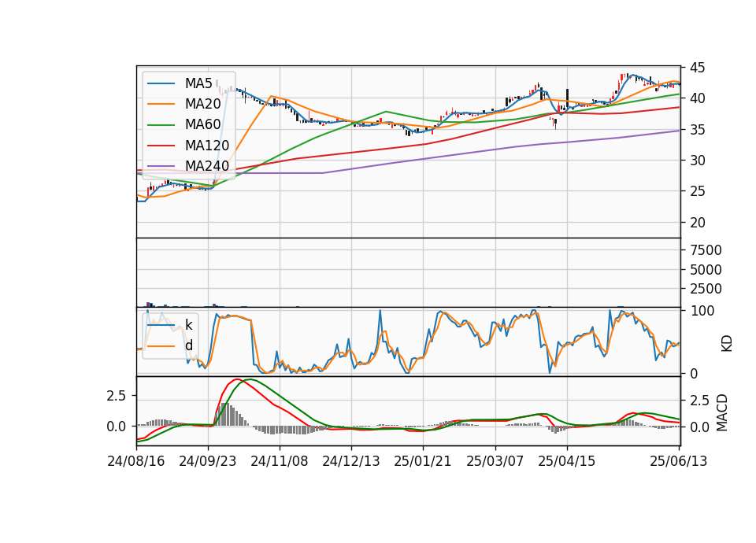This screenshot has height=543, width=756.
Task: Click the MA60 legend label
Action: pos(203,125)
